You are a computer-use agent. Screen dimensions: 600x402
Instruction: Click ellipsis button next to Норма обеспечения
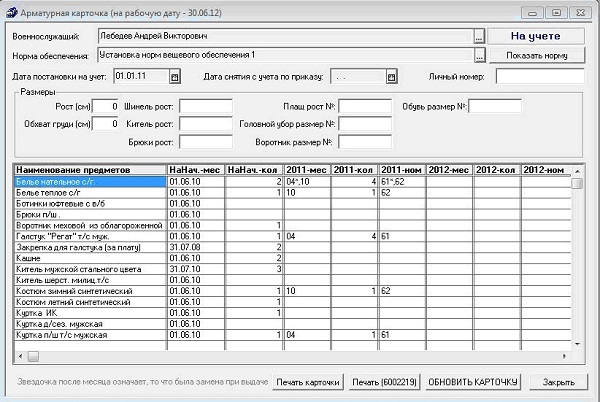(479, 54)
